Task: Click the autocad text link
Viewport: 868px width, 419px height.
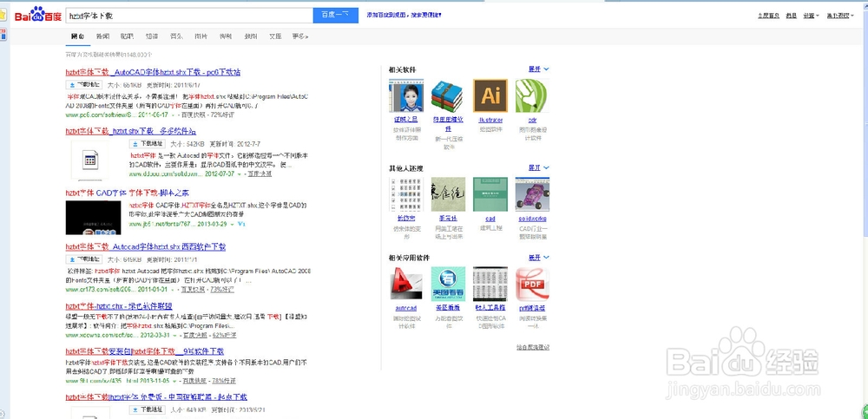Action: point(406,308)
